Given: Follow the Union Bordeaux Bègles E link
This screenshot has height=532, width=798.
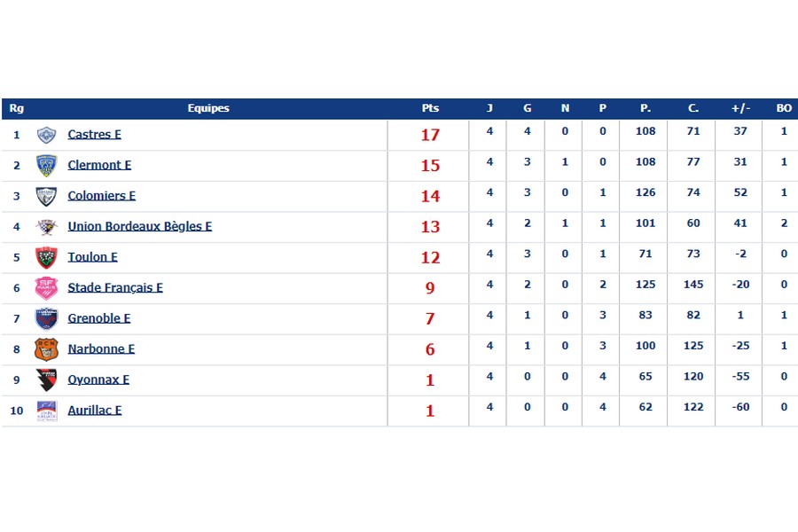Looking at the screenshot, I should [x=139, y=226].
